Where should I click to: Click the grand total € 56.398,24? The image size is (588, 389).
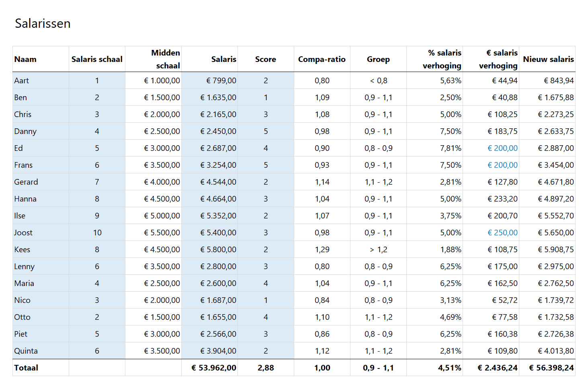tap(554, 367)
